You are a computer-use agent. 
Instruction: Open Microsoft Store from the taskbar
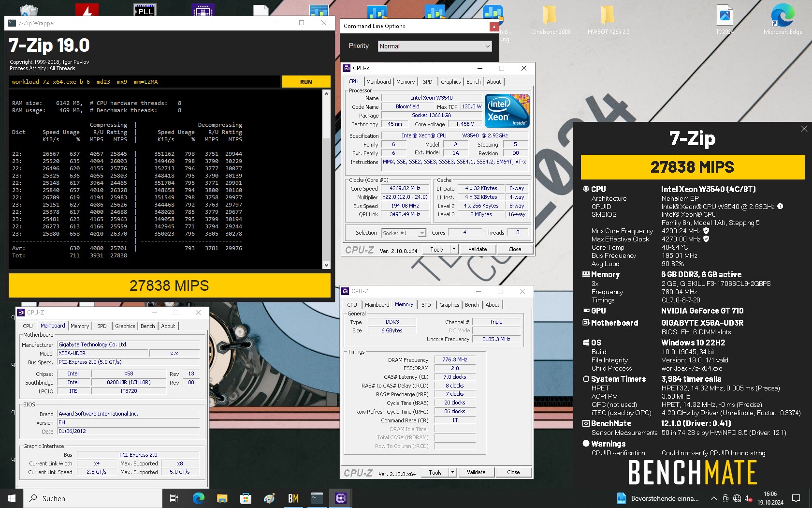click(246, 498)
